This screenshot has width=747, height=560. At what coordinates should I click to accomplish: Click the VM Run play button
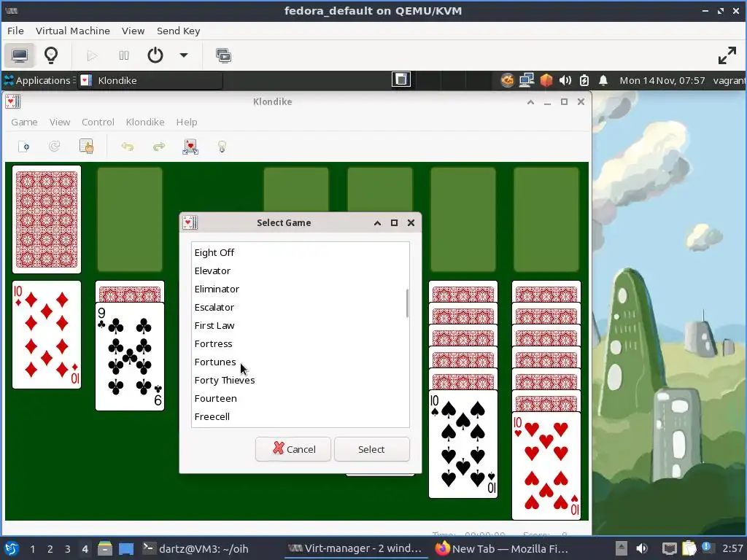point(93,55)
